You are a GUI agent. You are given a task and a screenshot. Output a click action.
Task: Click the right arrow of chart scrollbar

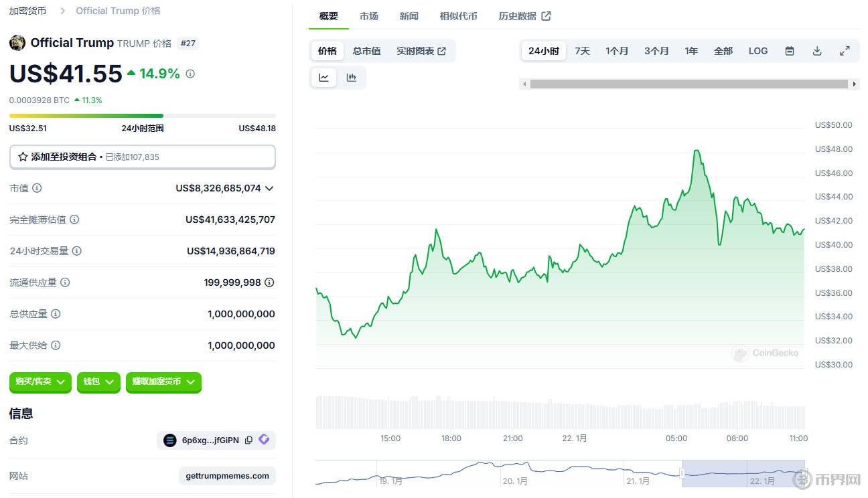[854, 84]
